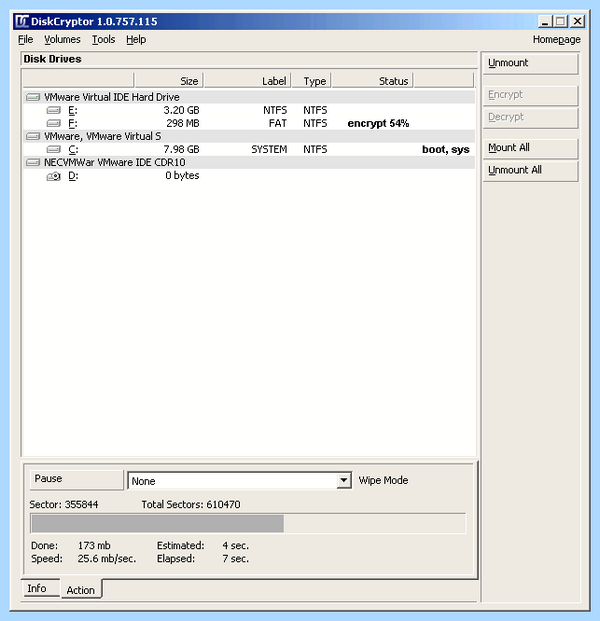Click the Elapsed '7 sec.' value
This screenshot has width=600, height=621.
click(x=236, y=559)
